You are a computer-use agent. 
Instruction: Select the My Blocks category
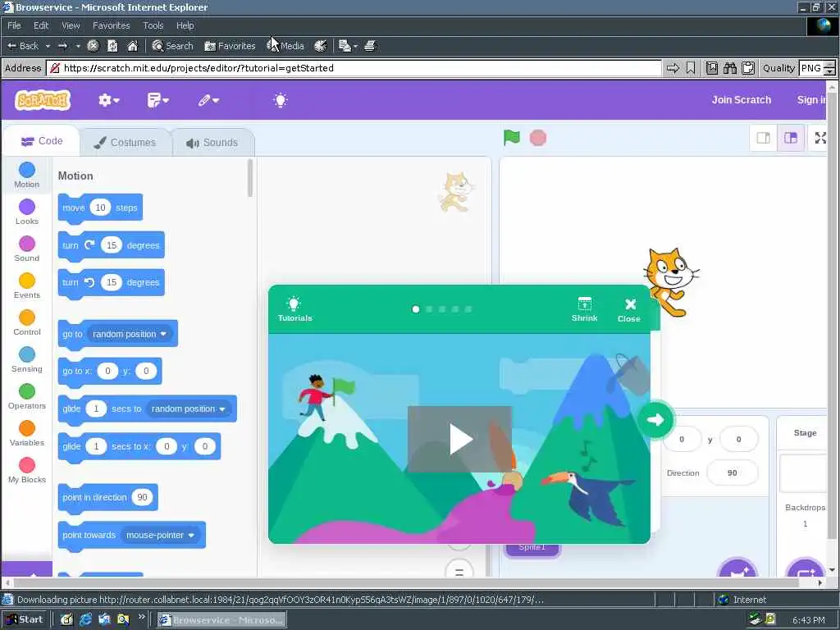click(x=27, y=471)
